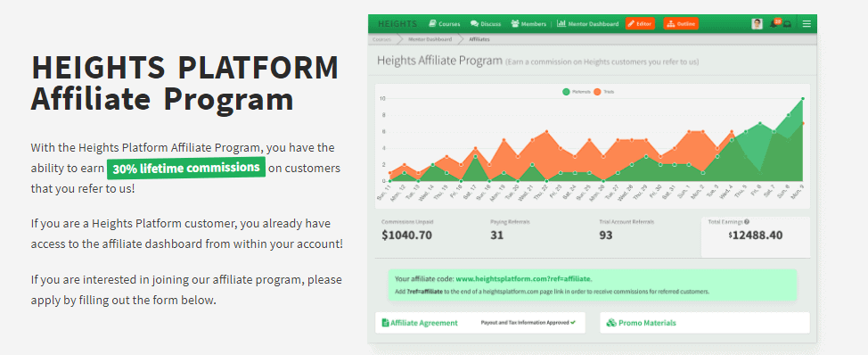Image resolution: width=868 pixels, height=355 pixels.
Task: Open Mentor Dashboard via the bar chart icon
Action: (587, 24)
